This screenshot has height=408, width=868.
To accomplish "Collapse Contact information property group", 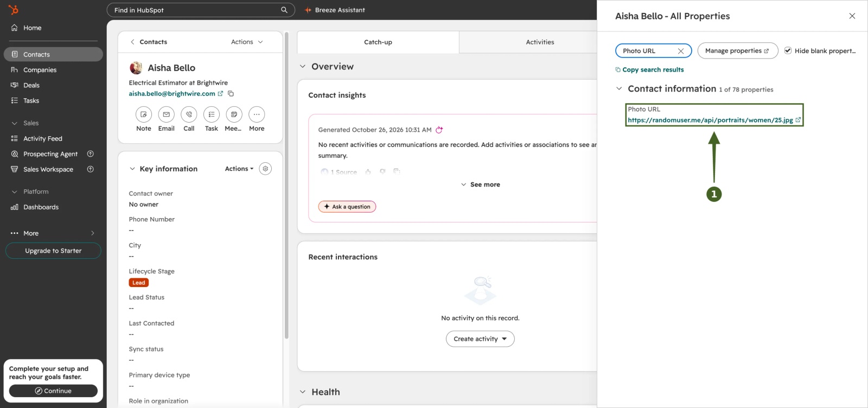I will pyautogui.click(x=619, y=88).
